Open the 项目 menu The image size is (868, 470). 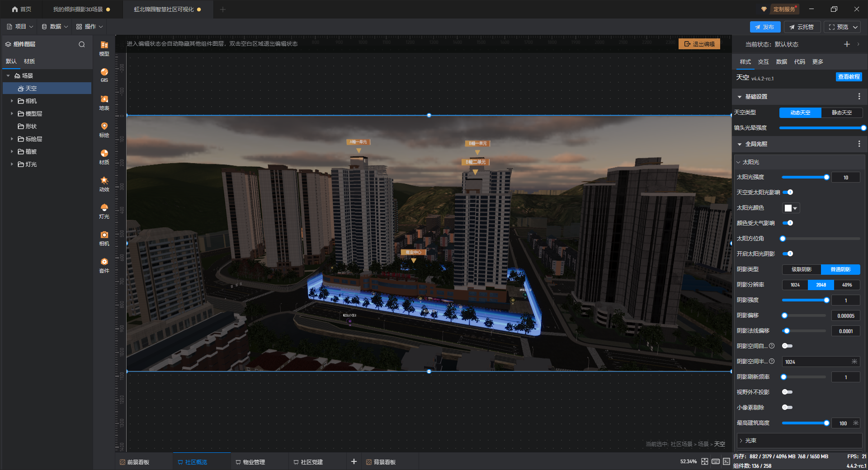coord(20,27)
